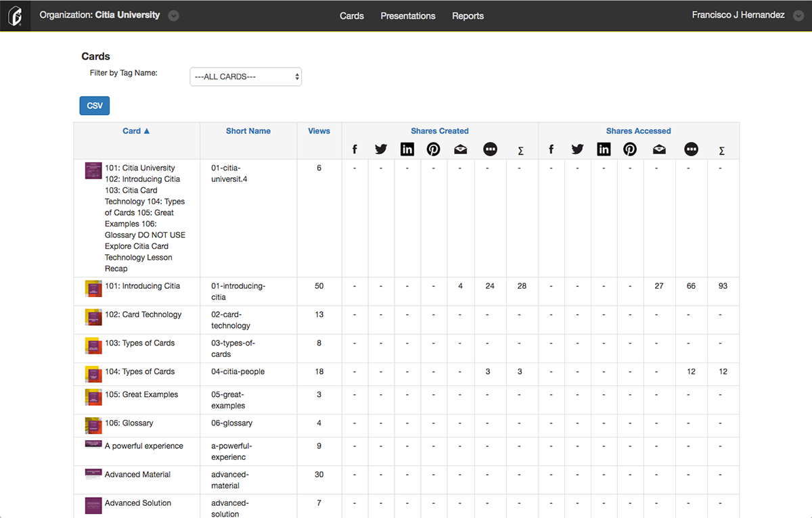This screenshot has height=518, width=812.
Task: Click shares created total 28
Action: tap(522, 286)
